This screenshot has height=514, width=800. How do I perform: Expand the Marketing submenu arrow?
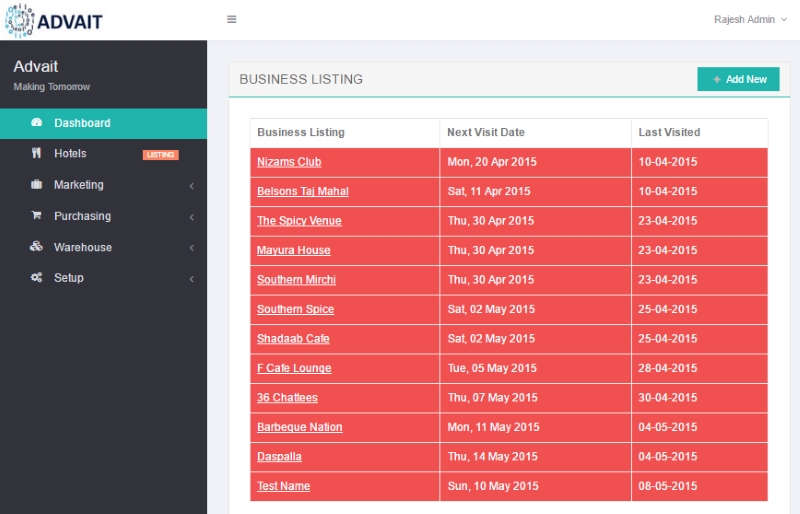coord(191,186)
